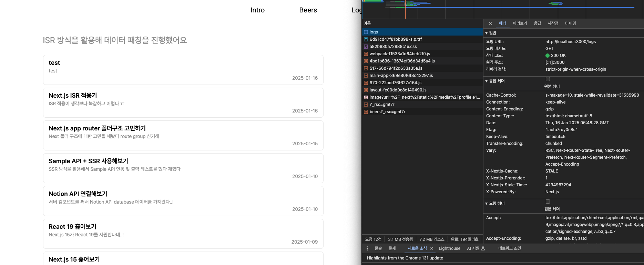Click the stylesheet icon of a82b830a72888c1e.css

[x=366, y=47]
